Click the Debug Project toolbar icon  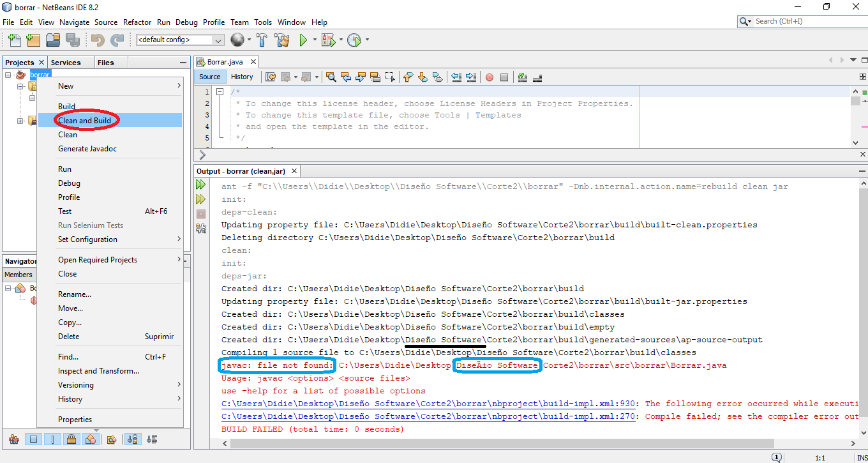(328, 40)
